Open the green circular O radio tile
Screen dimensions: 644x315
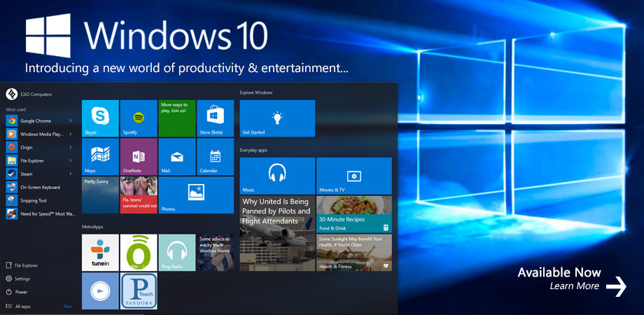point(139,253)
